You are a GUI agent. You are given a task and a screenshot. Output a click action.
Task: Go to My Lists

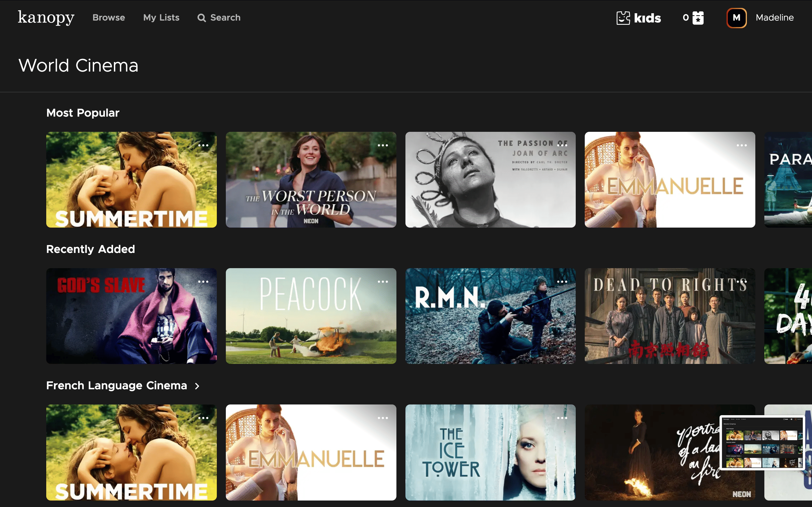161,17
